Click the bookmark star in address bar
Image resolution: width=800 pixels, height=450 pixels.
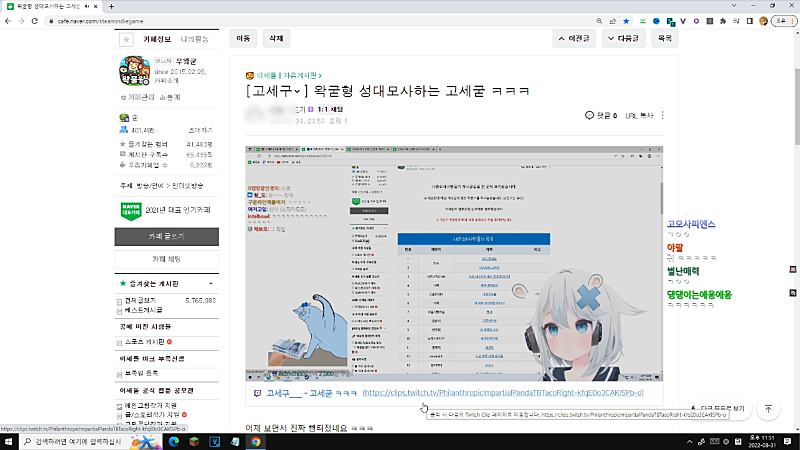tap(626, 20)
